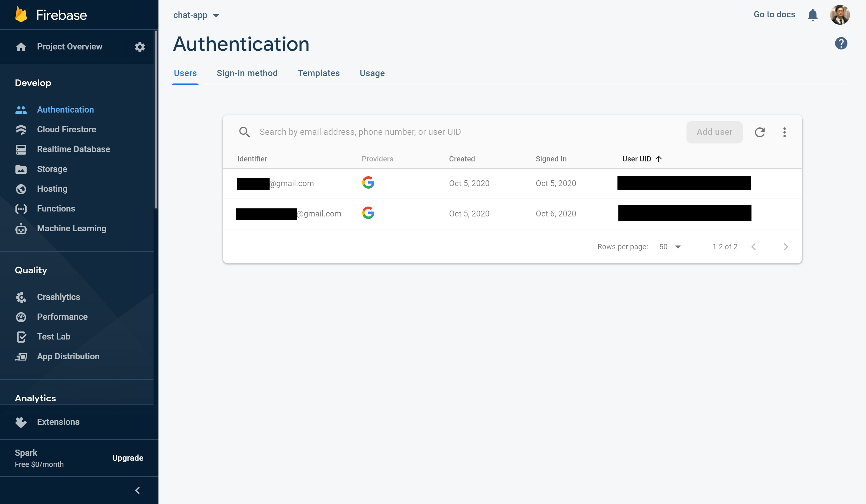Click the Add user button
The width and height of the screenshot is (866, 504).
click(714, 132)
